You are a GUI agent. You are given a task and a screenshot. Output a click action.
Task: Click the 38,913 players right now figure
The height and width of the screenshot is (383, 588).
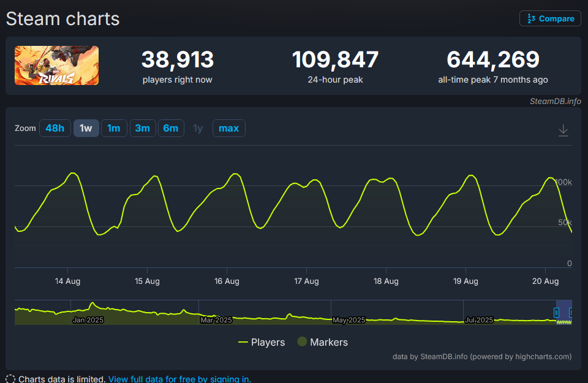[178, 59]
